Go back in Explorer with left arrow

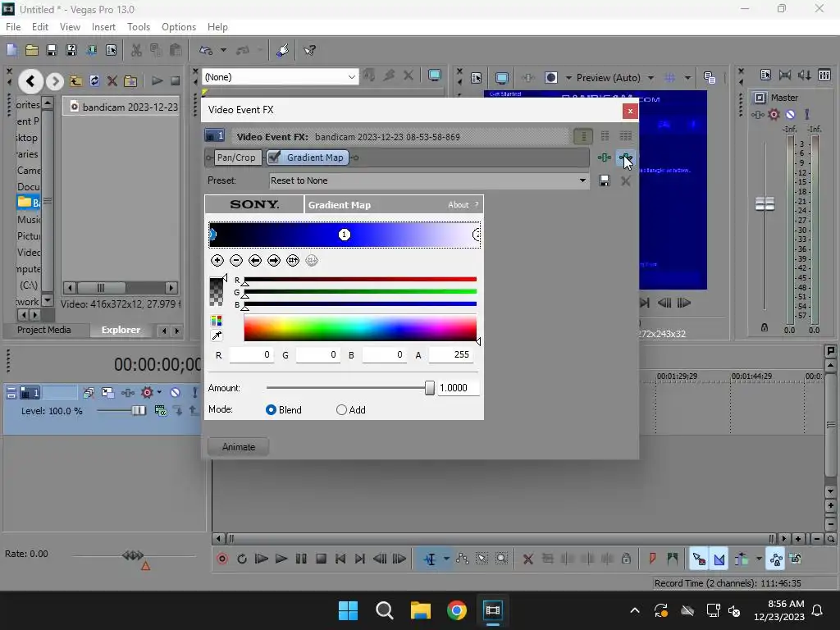30,81
